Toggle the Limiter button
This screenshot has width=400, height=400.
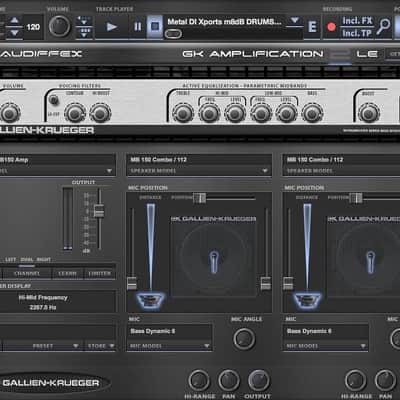point(99,273)
